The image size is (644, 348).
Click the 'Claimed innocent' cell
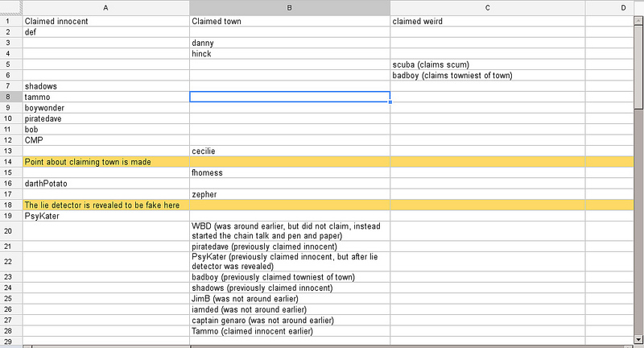coord(106,21)
